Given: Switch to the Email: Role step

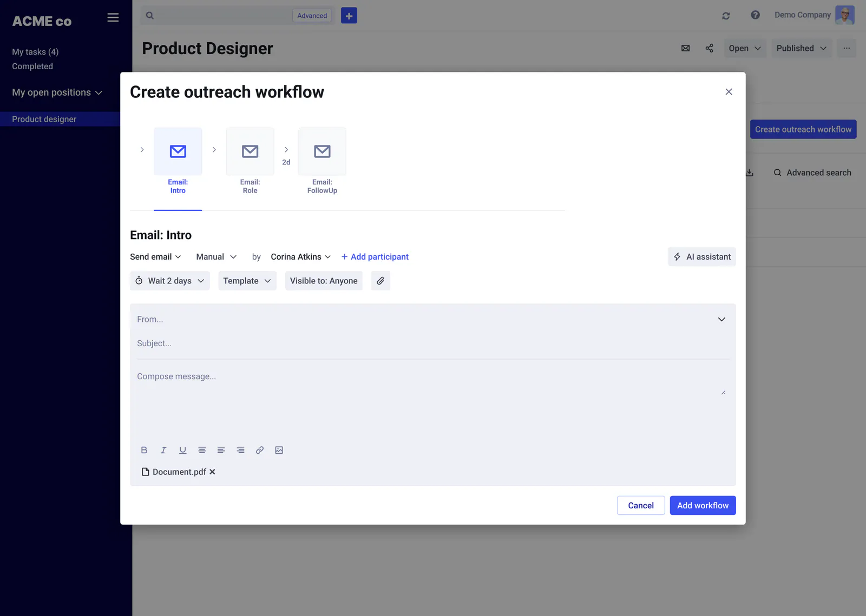Looking at the screenshot, I should coord(250,161).
